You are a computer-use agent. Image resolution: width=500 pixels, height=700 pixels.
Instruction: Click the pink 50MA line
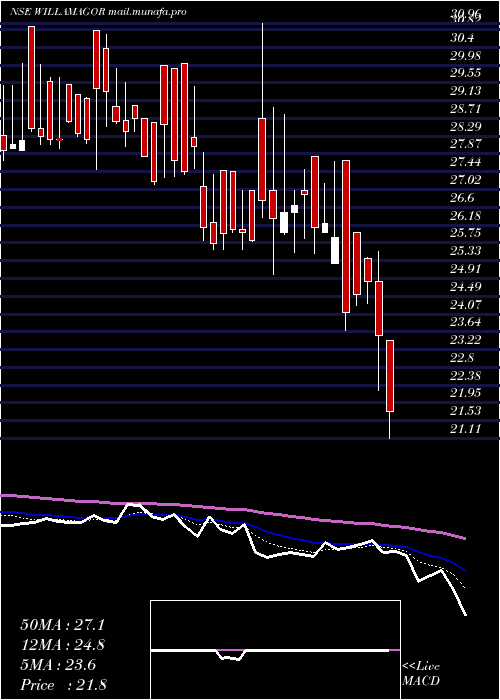233,511
